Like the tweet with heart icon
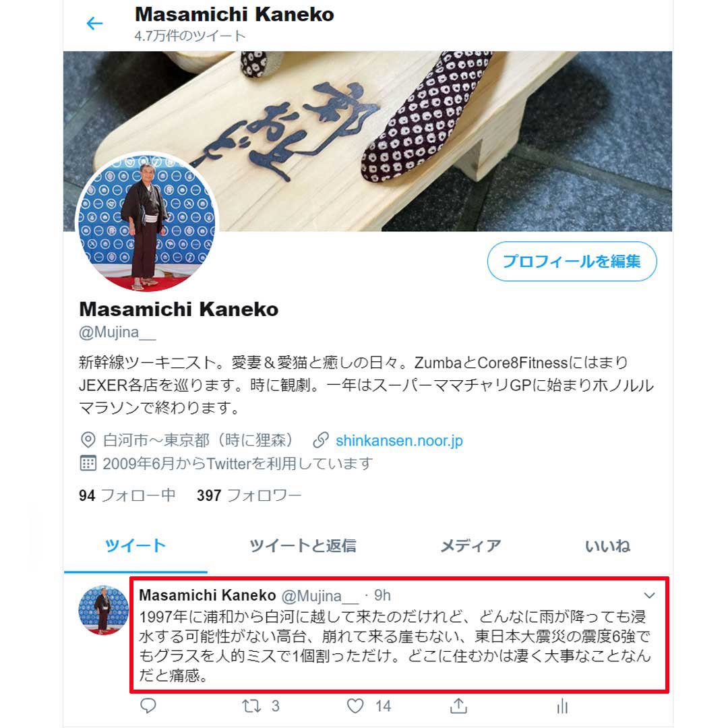The width and height of the screenshot is (728, 728). pyautogui.click(x=355, y=706)
